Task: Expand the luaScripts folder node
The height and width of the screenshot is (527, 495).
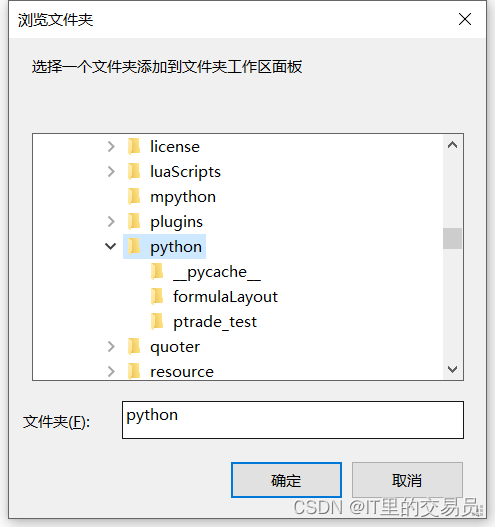Action: tap(111, 171)
